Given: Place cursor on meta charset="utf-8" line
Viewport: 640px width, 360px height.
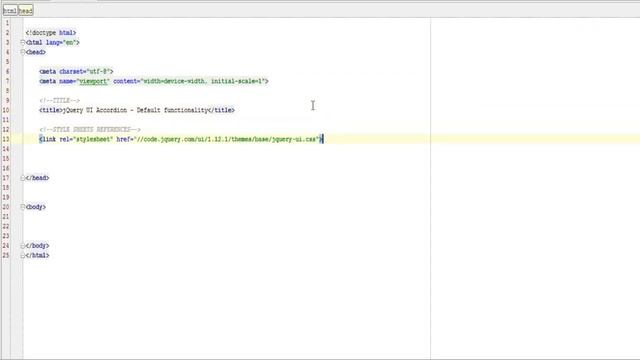Looking at the screenshot, I should pyautogui.click(x=76, y=71).
